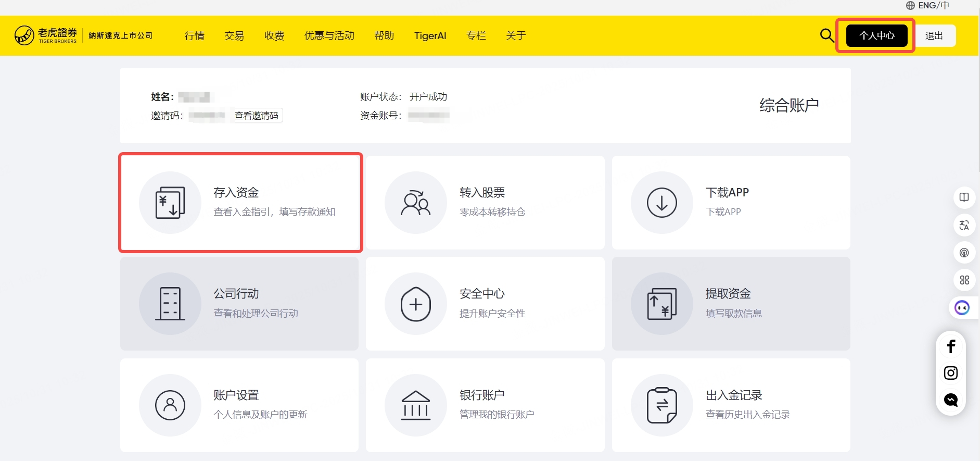The width and height of the screenshot is (980, 461).
Task: Click the 存入资金 deposit icon
Action: 170,203
